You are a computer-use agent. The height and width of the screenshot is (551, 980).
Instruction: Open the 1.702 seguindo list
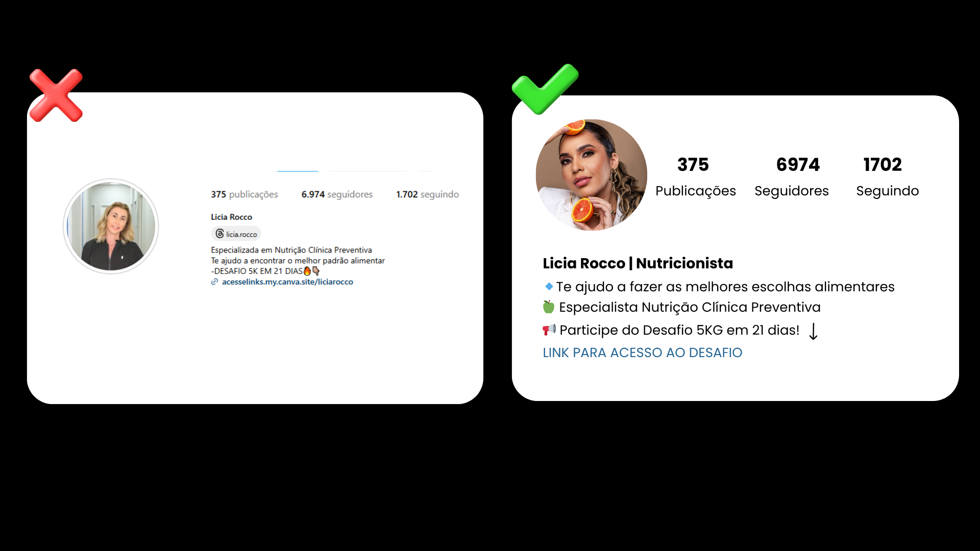coord(428,194)
